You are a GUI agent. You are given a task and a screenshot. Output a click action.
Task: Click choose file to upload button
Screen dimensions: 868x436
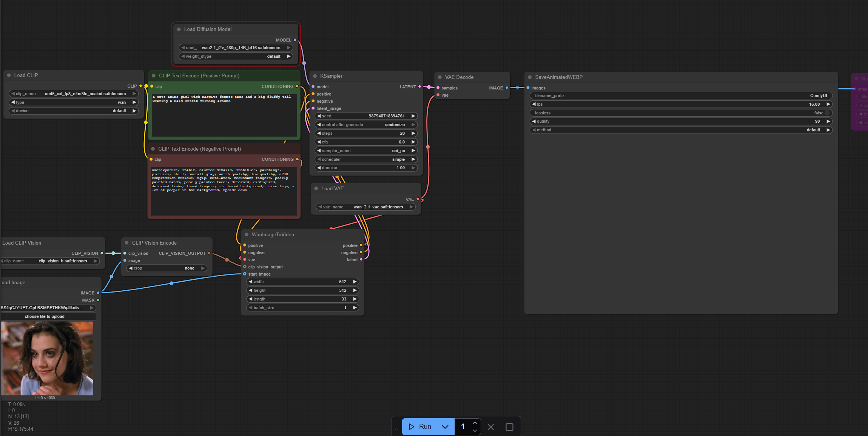(x=45, y=316)
